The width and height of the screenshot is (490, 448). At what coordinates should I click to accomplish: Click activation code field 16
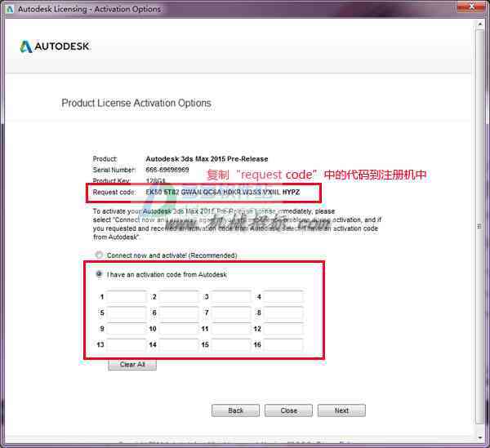click(283, 344)
